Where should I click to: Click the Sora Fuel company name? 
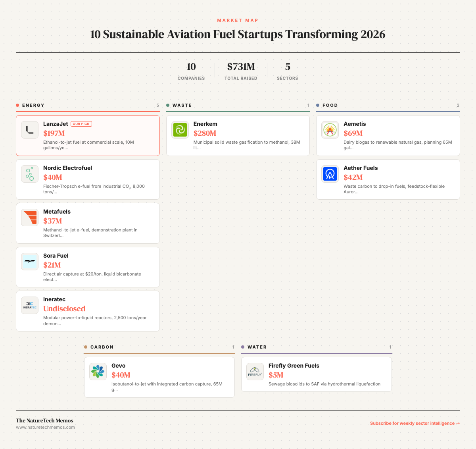[x=56, y=256]
